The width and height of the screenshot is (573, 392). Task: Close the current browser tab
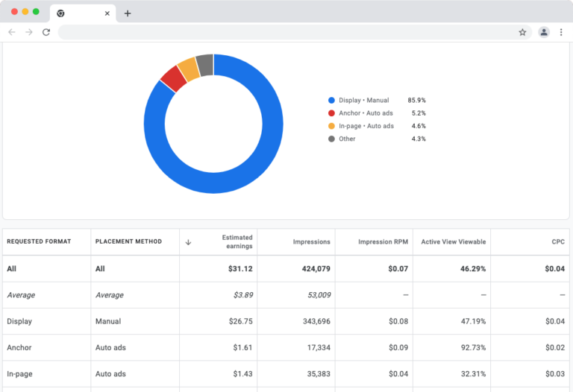click(107, 13)
